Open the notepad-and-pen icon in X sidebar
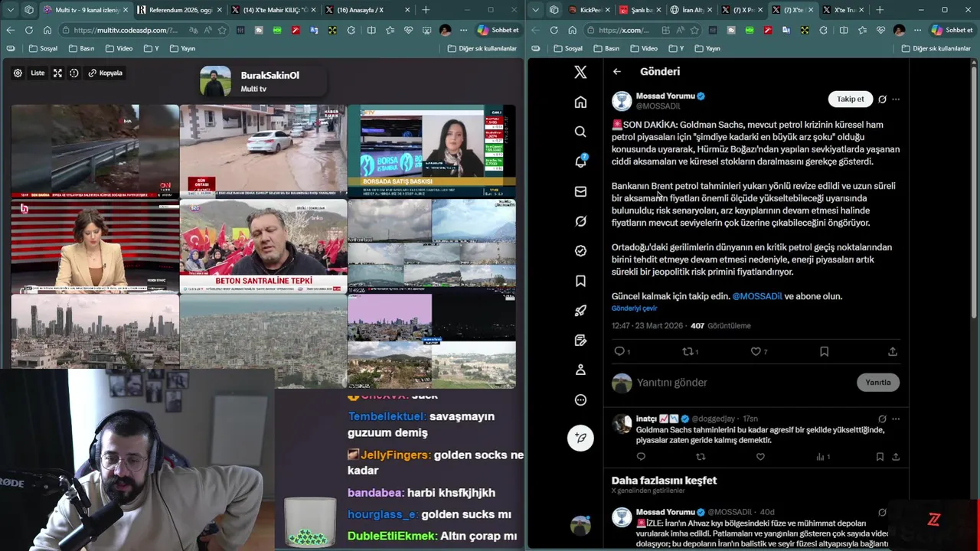 [x=580, y=340]
